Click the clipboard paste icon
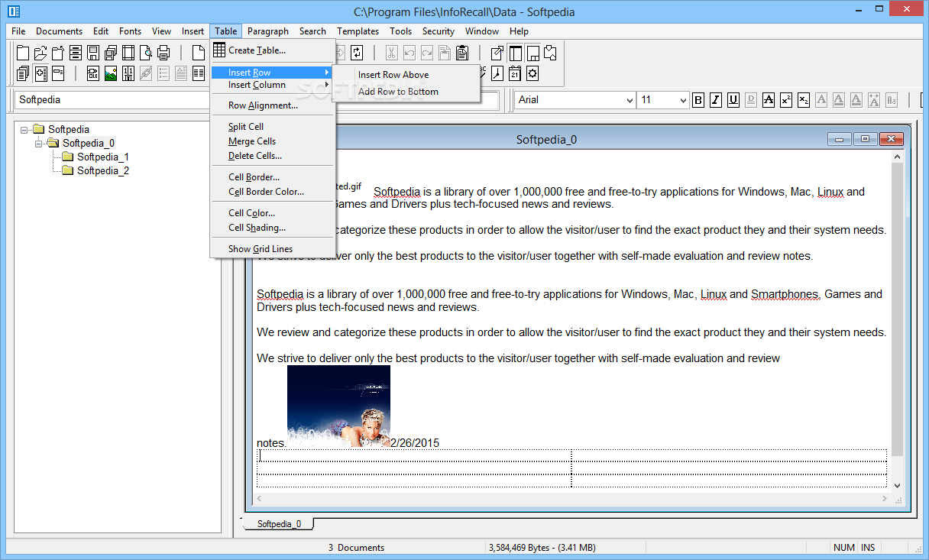This screenshot has height=560, width=929. 462,53
